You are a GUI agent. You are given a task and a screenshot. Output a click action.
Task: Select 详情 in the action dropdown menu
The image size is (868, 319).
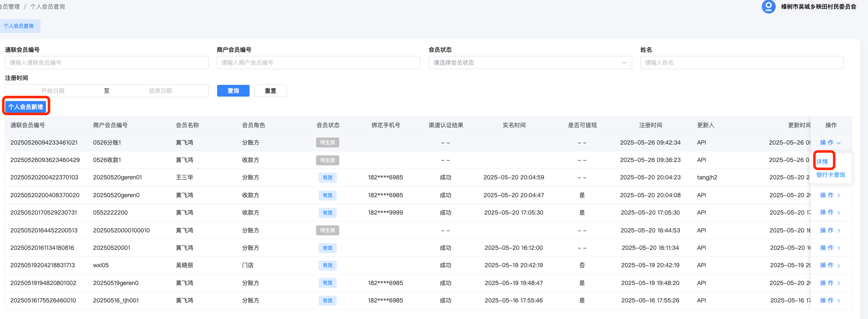[x=822, y=162]
